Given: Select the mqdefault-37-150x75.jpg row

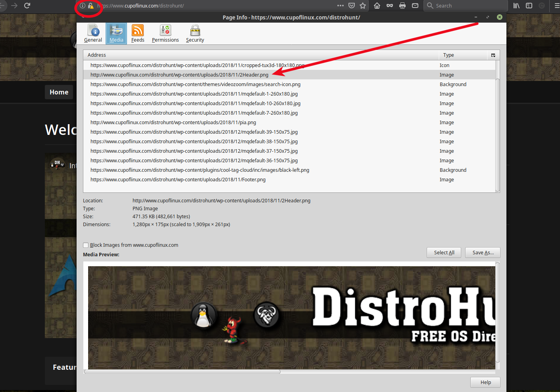Looking at the screenshot, I should tap(289, 151).
